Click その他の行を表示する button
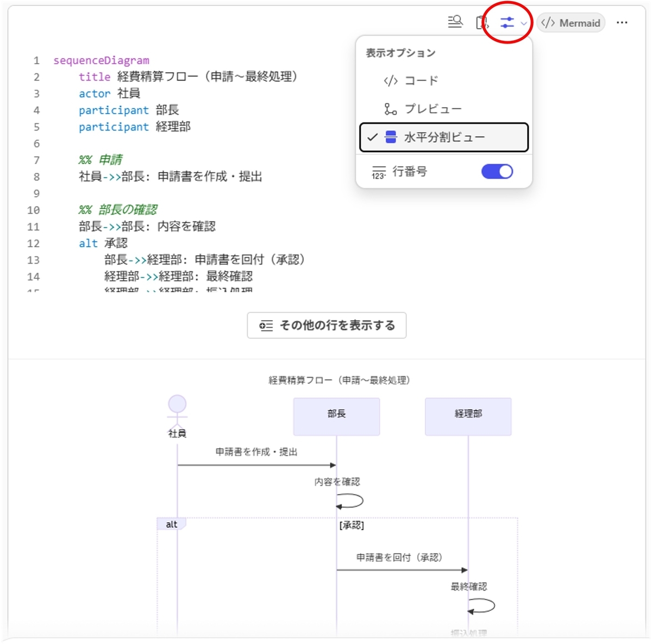 327,326
